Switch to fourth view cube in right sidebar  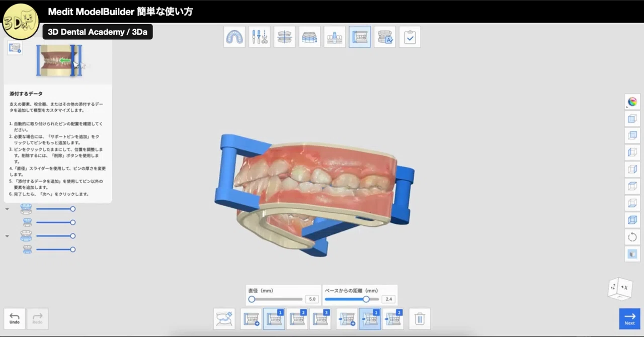pyautogui.click(x=632, y=170)
